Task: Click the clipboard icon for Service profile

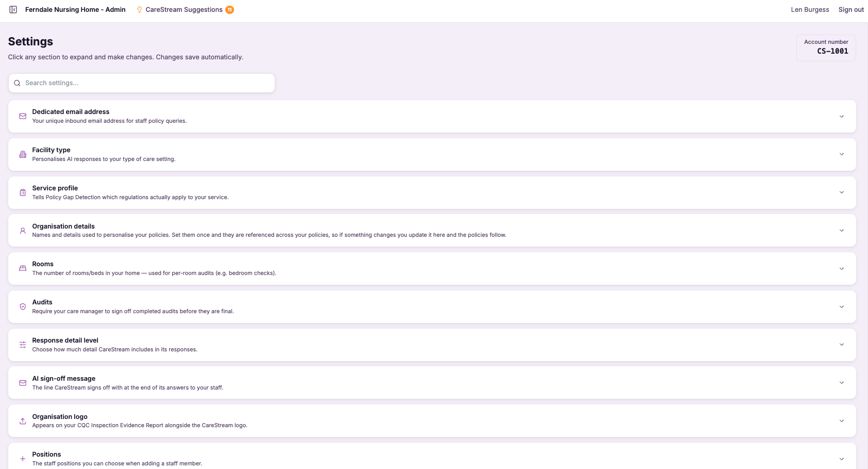Action: 23,192
